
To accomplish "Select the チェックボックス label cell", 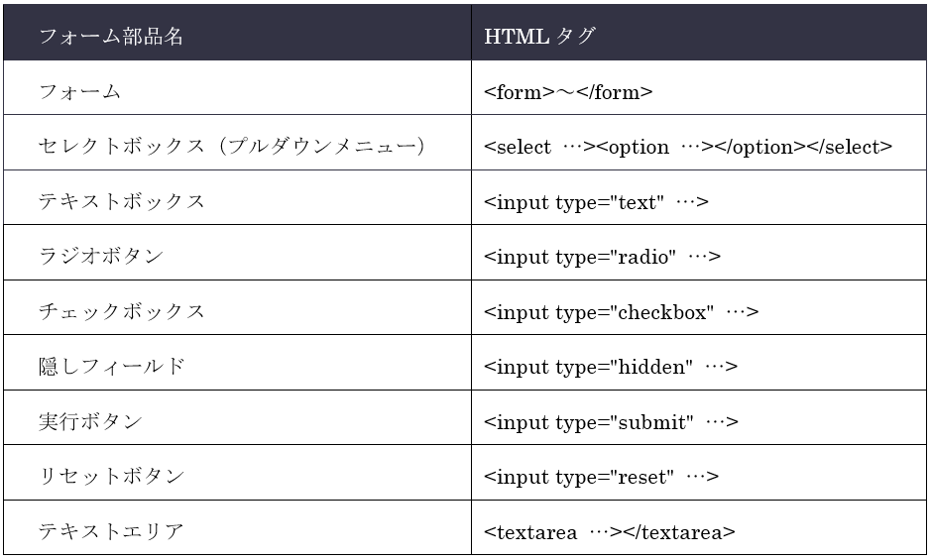I will click(x=122, y=312).
